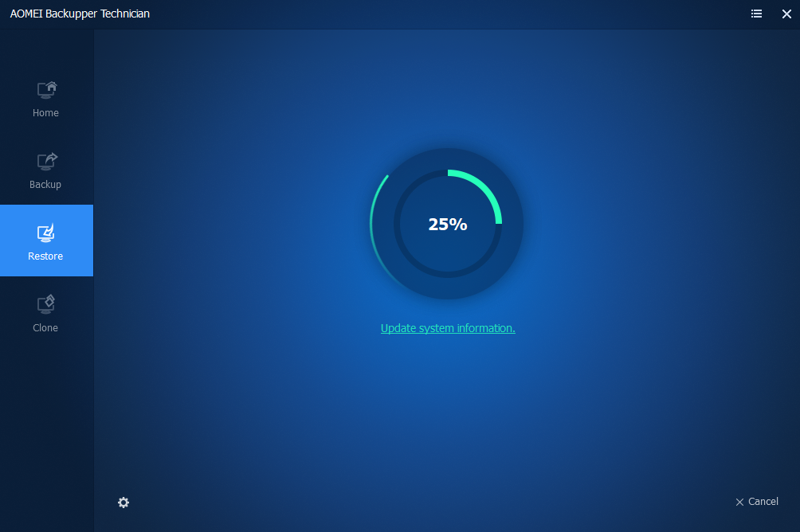Select the Restore sidebar item

pyautogui.click(x=46, y=241)
